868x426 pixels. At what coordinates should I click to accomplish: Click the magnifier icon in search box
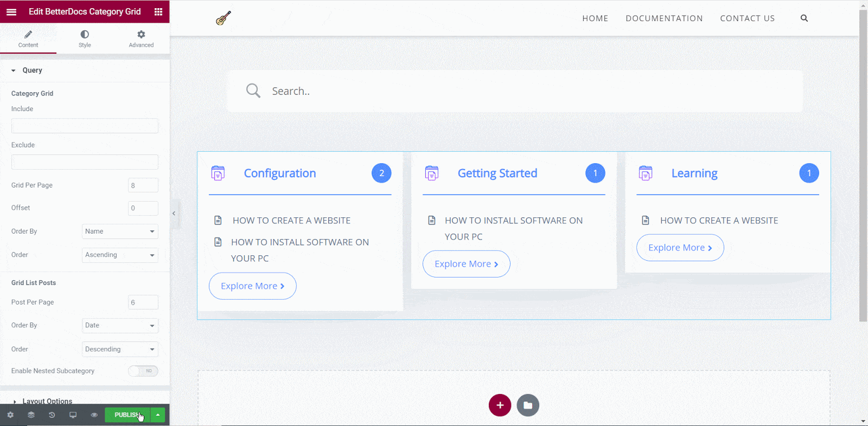click(253, 91)
